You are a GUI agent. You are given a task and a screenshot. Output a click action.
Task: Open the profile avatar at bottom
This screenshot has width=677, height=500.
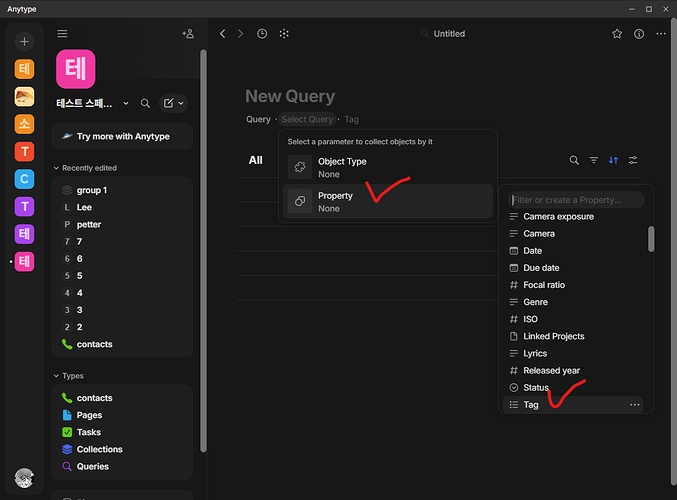click(24, 478)
